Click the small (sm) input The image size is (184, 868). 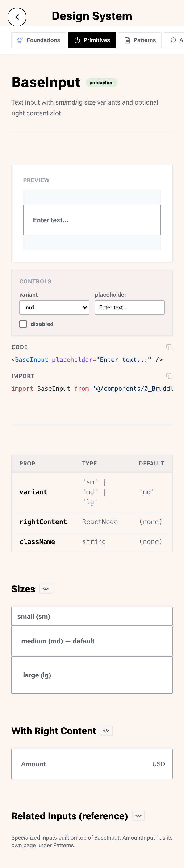[x=92, y=616]
